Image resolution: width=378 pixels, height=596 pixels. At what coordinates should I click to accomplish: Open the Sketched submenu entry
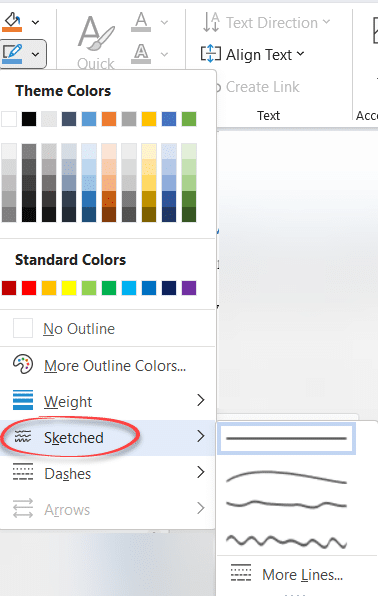coord(108,437)
